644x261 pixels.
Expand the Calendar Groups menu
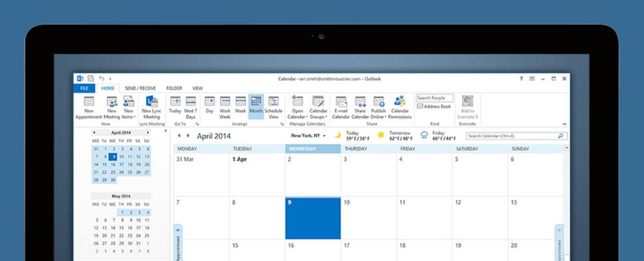pos(318,108)
